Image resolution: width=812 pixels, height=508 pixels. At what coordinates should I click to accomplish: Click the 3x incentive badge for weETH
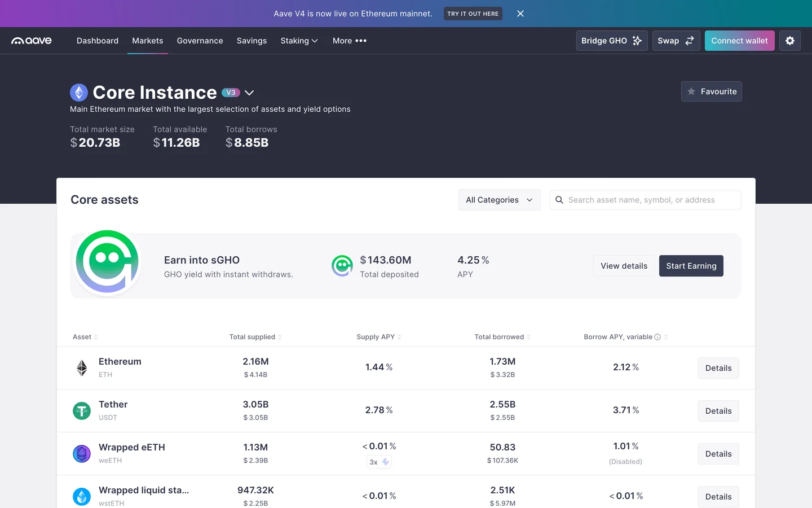coord(379,462)
